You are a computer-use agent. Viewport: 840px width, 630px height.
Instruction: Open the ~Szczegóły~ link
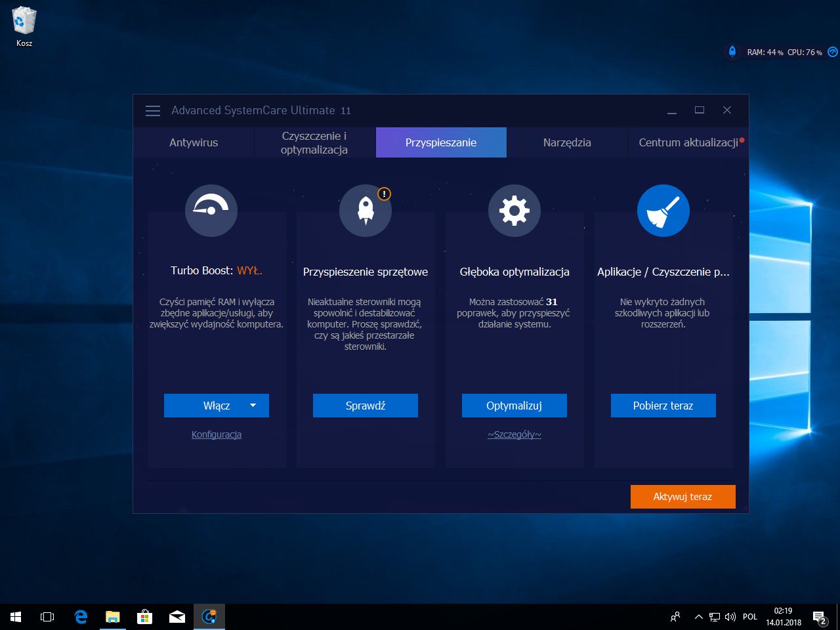(x=514, y=434)
